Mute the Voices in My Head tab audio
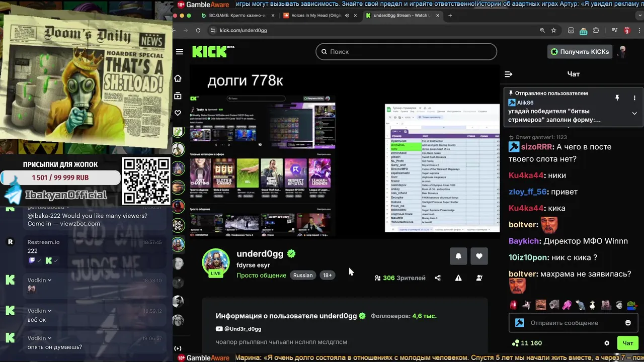644x362 pixels. pyautogui.click(x=347, y=16)
